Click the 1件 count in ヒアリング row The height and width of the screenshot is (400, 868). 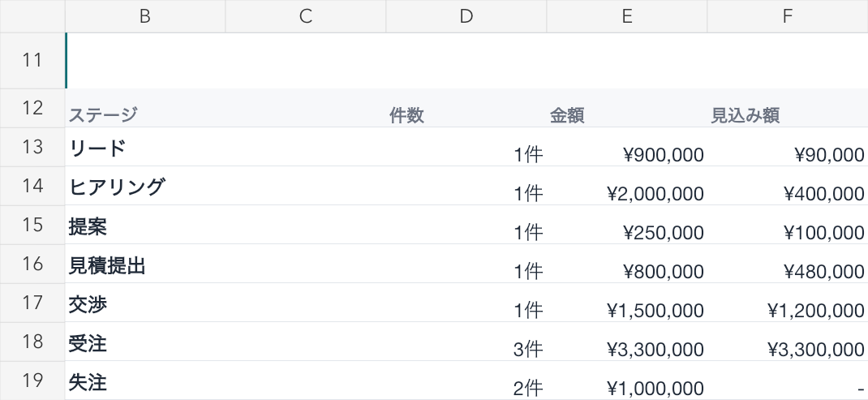pyautogui.click(x=466, y=186)
